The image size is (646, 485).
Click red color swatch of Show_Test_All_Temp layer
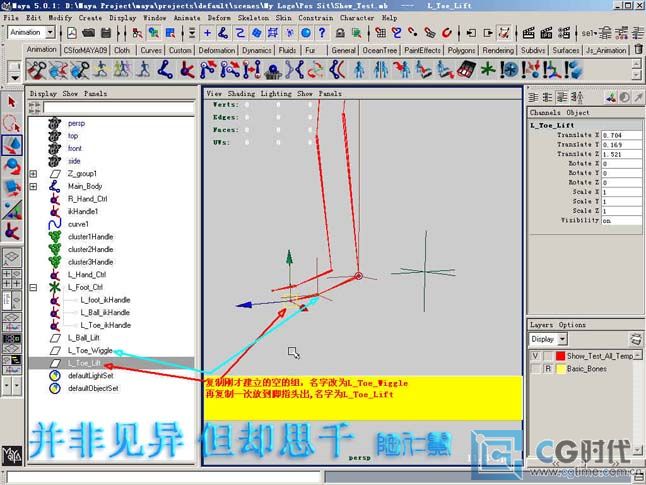click(x=560, y=356)
